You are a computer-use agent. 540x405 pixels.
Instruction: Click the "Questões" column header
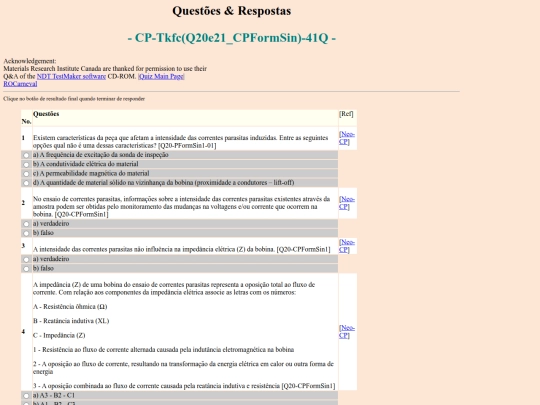point(46,114)
